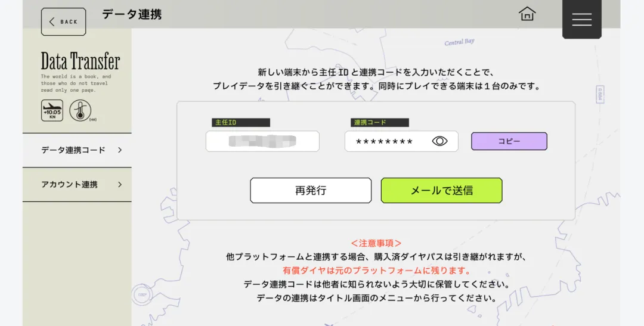Expand the アカウント連携 chevron arrow
This screenshot has width=644, height=326.
(x=120, y=185)
